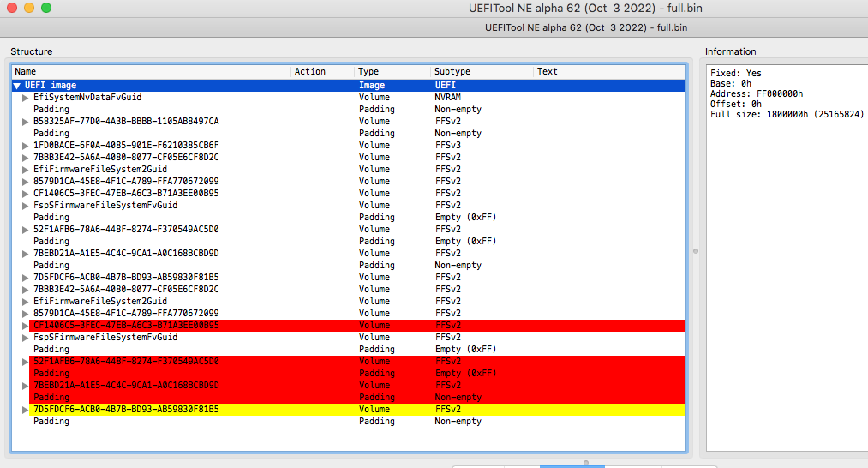The width and height of the screenshot is (868, 468).
Task: Click the 'Base: 0h' information line
Action: pyautogui.click(x=731, y=84)
